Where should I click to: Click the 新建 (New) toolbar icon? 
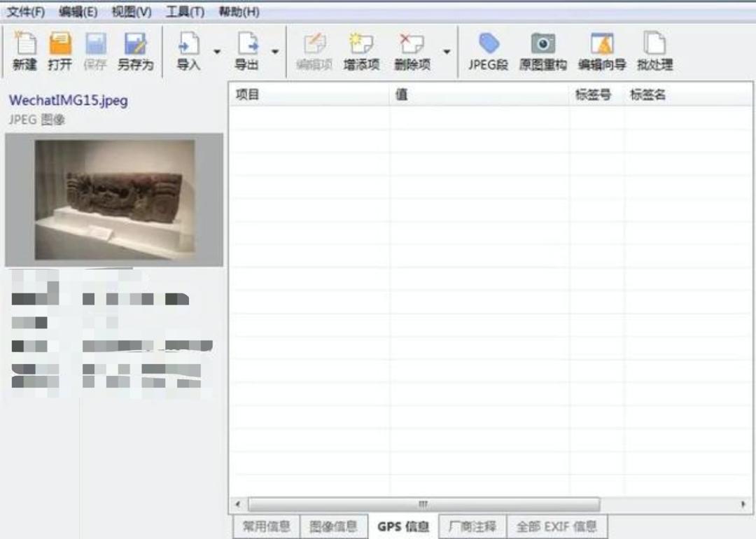pos(25,45)
